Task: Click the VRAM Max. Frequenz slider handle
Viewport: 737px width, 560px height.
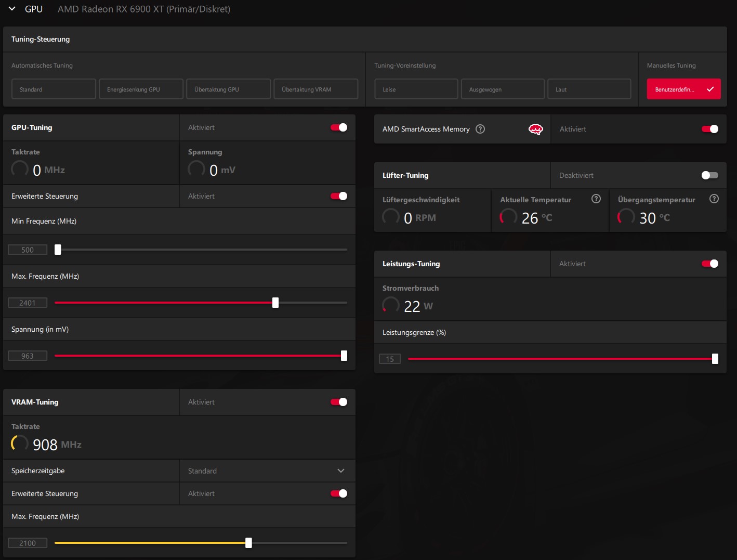Action: pos(248,543)
